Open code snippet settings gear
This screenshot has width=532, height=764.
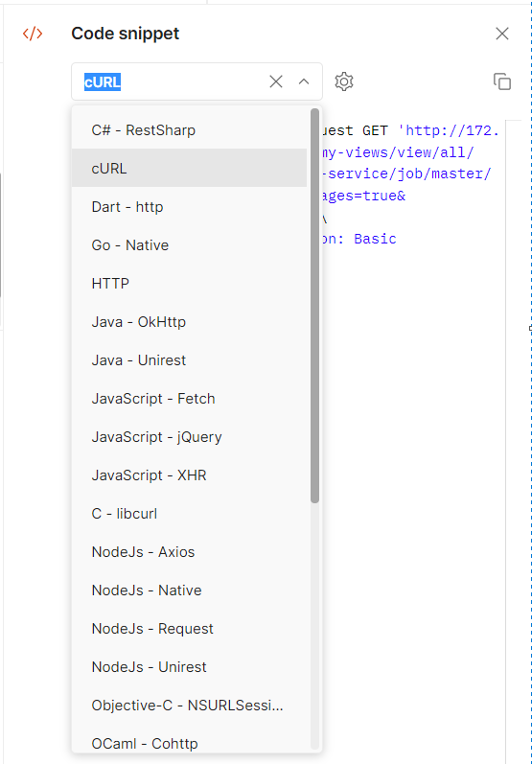point(344,81)
